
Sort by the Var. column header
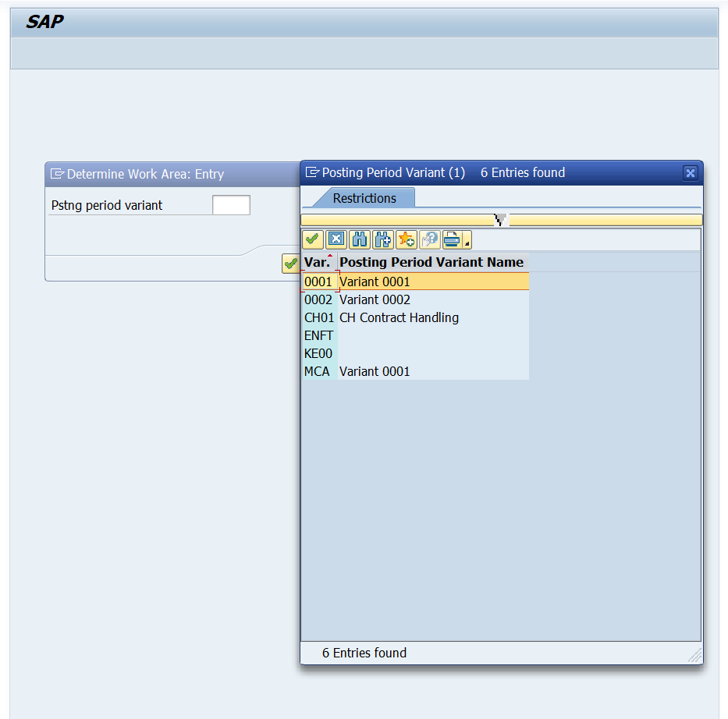(319, 262)
